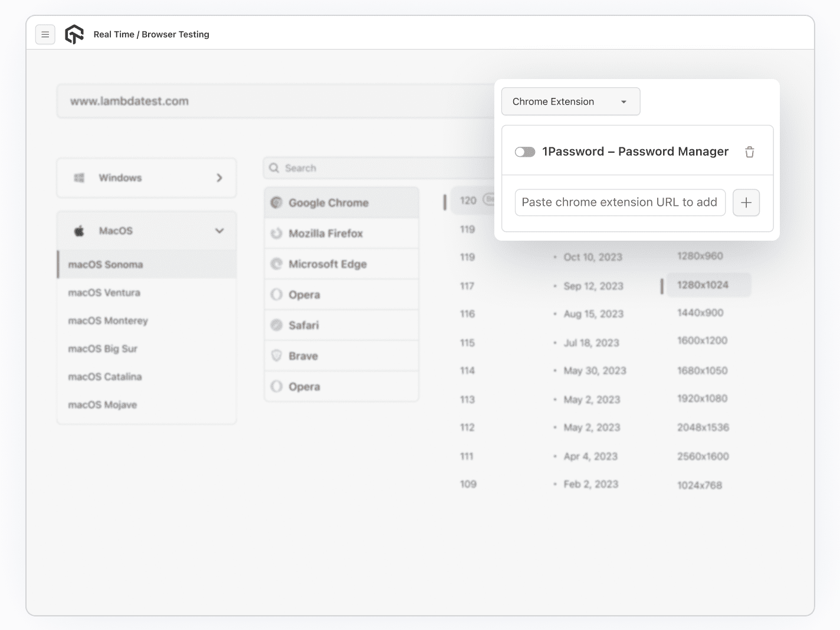Open the Chrome Extension dropdown
840x630 pixels.
[570, 101]
